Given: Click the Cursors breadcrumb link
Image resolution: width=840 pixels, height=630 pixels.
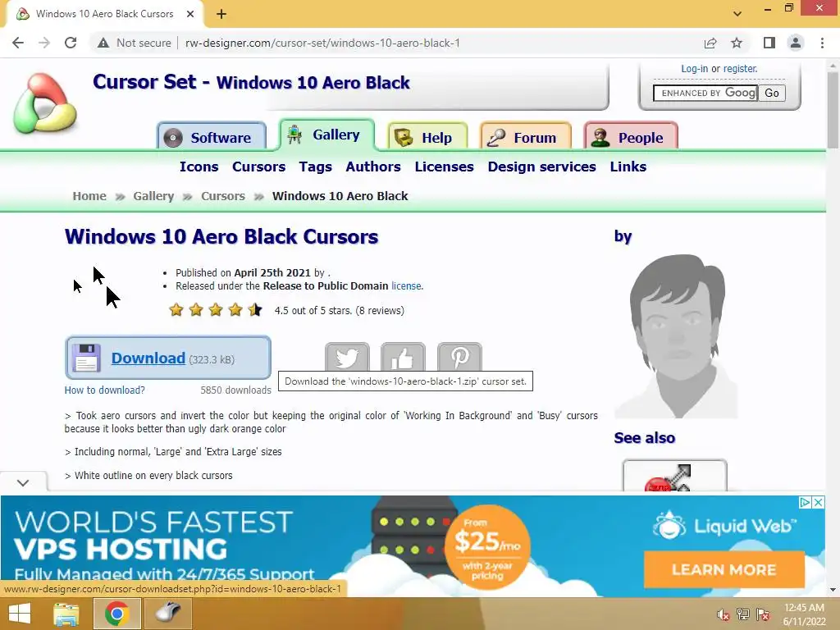Looking at the screenshot, I should pyautogui.click(x=223, y=196).
